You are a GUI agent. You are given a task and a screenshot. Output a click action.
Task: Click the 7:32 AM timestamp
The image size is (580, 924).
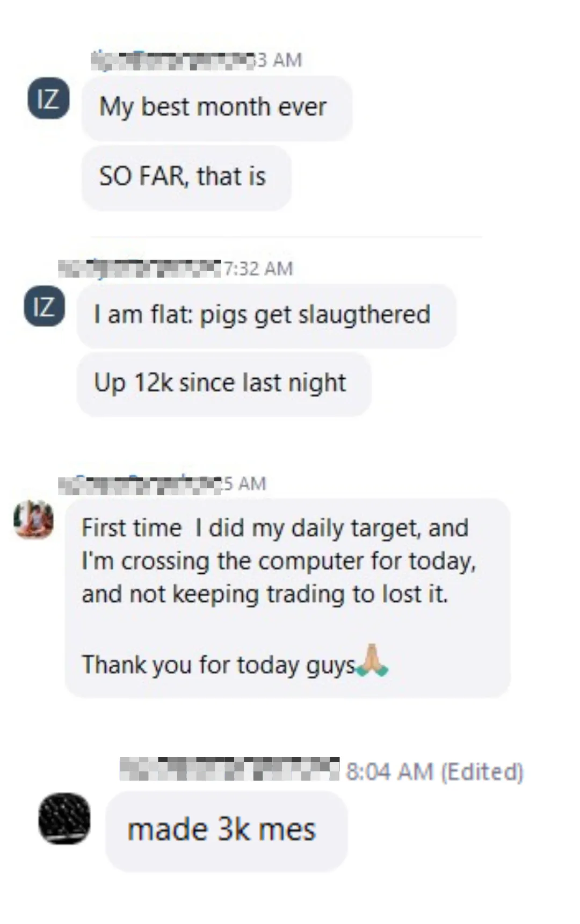[x=258, y=268]
